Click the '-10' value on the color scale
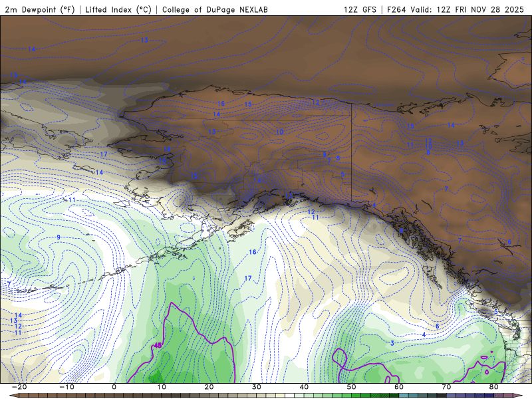 [66, 387]
